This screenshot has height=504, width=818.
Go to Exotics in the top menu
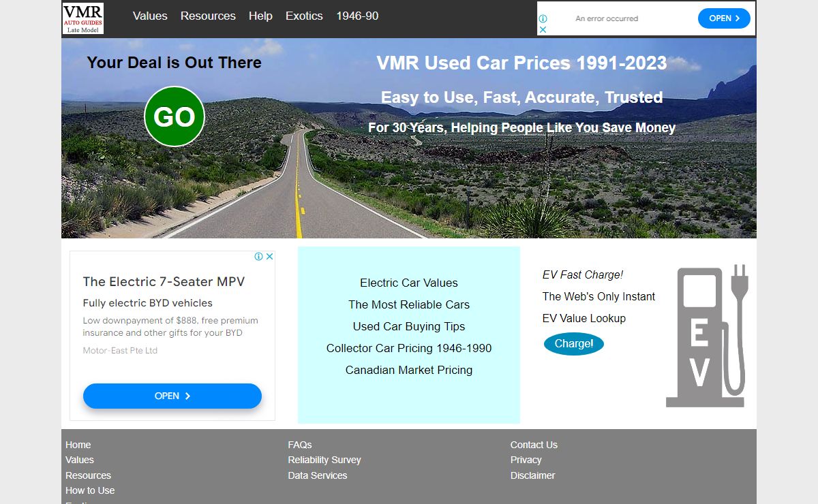tap(304, 16)
